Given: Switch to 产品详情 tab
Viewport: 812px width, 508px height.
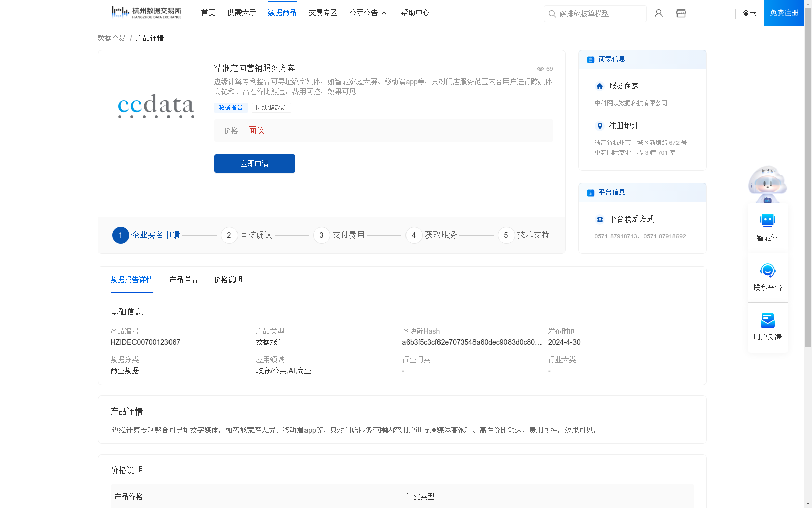Looking at the screenshot, I should 183,280.
